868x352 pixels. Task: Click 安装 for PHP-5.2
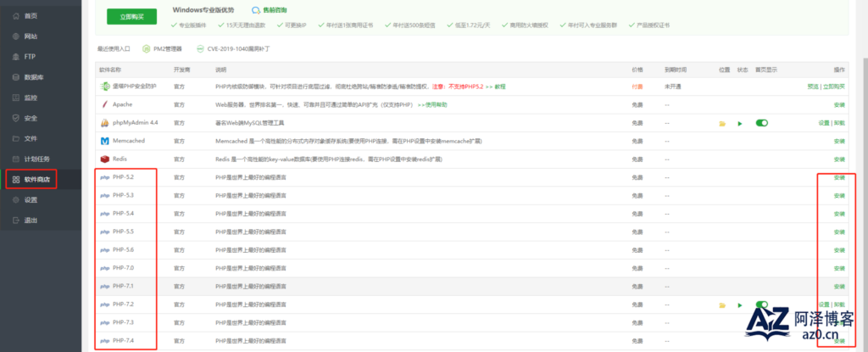pyautogui.click(x=839, y=177)
